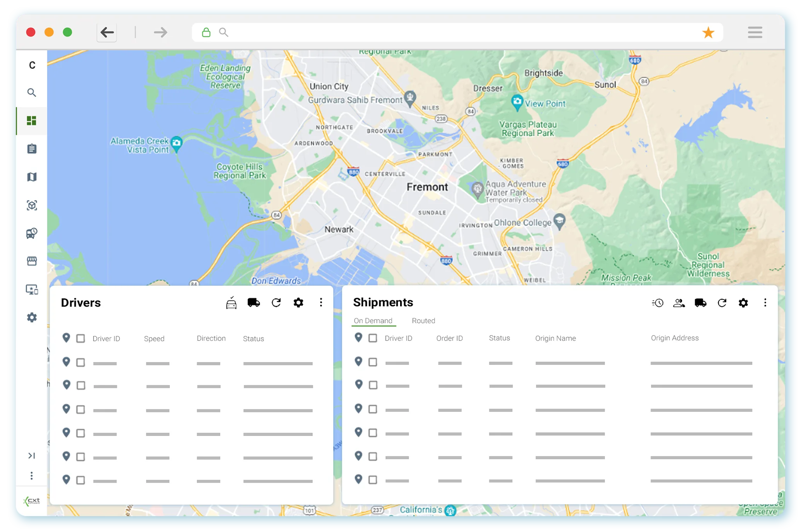Check the select-all checkbox in Drivers header

point(81,338)
